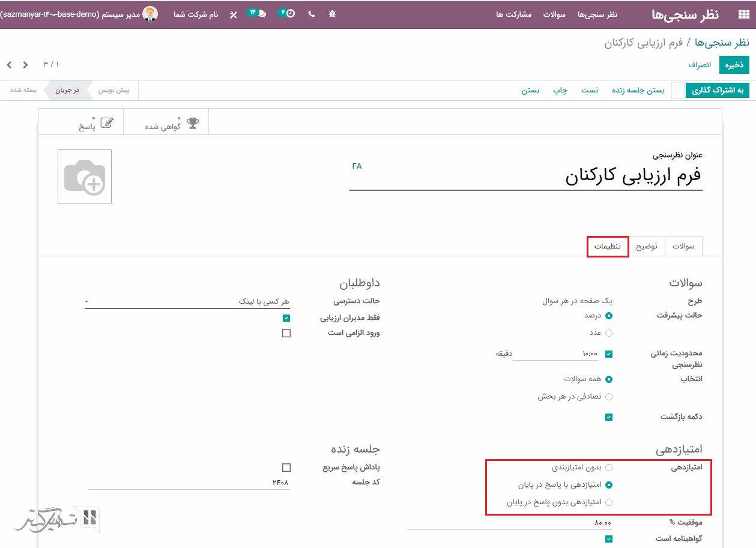Select the 'بدون امتیازبندی' radio option
The image size is (756, 548).
pyautogui.click(x=609, y=467)
